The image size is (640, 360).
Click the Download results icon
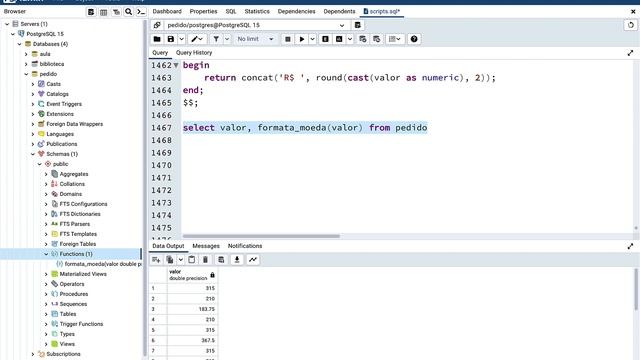tap(237, 260)
